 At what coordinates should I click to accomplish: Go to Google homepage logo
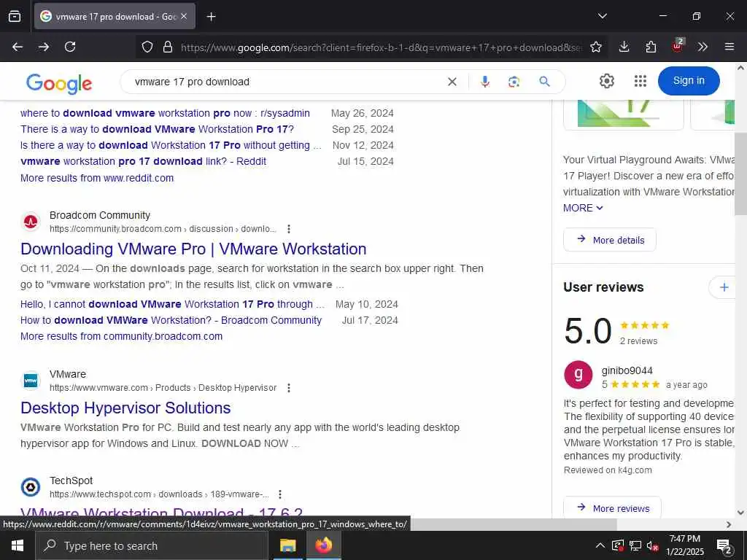pyautogui.click(x=59, y=83)
